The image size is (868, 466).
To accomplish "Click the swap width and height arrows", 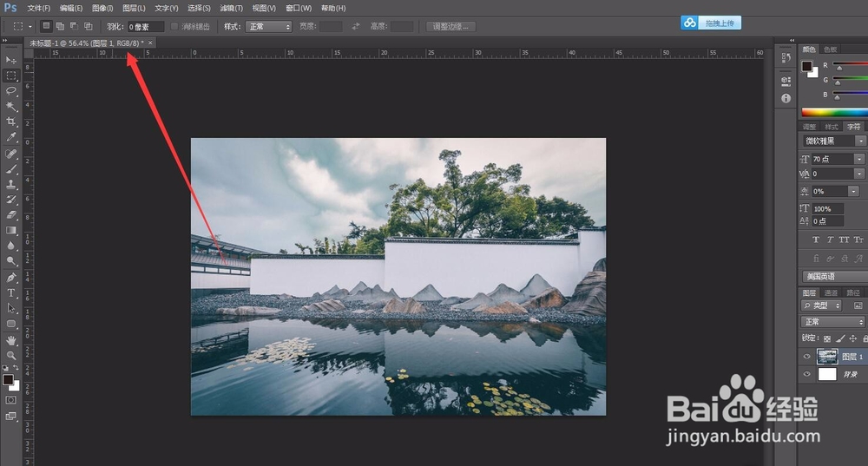I will 356,26.
